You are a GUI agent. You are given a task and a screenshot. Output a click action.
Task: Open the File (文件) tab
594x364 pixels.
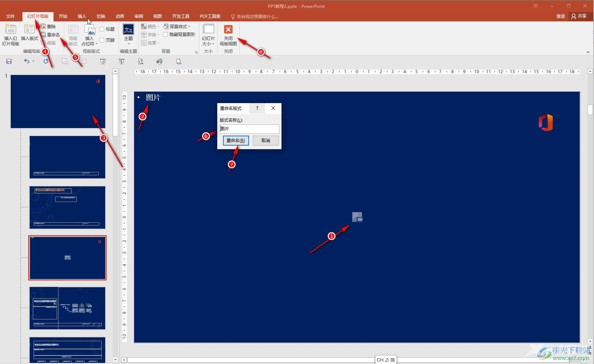[10, 16]
